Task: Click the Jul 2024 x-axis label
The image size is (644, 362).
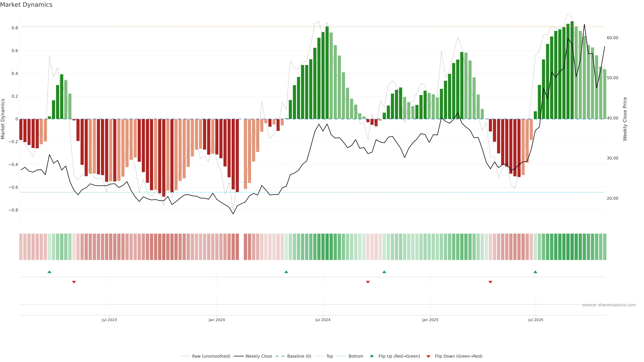Action: tap(323, 320)
